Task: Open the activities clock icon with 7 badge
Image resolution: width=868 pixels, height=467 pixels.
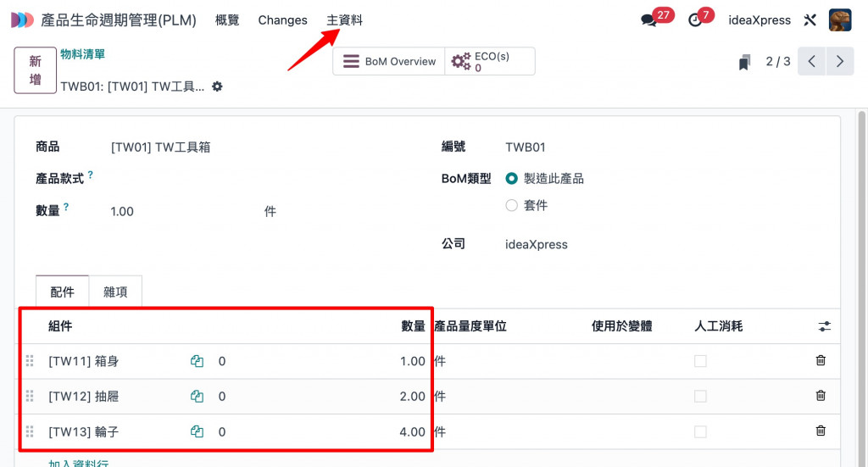Action: (695, 20)
